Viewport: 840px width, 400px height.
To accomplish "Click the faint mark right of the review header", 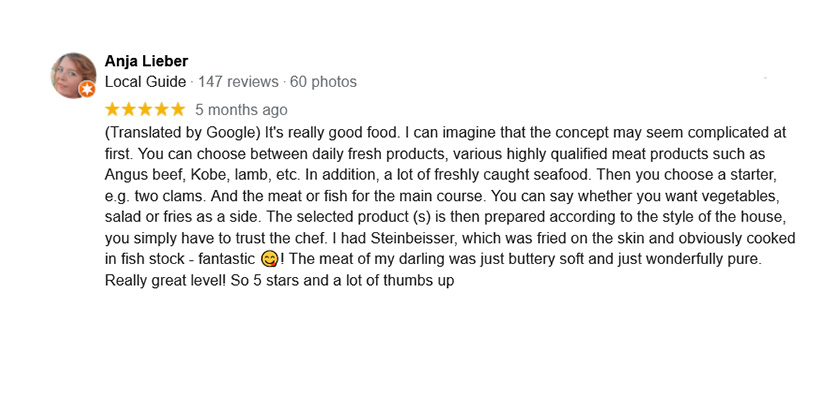I will pos(765,78).
